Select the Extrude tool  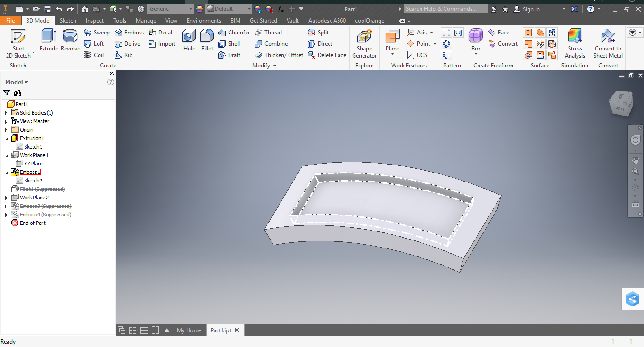(49, 40)
